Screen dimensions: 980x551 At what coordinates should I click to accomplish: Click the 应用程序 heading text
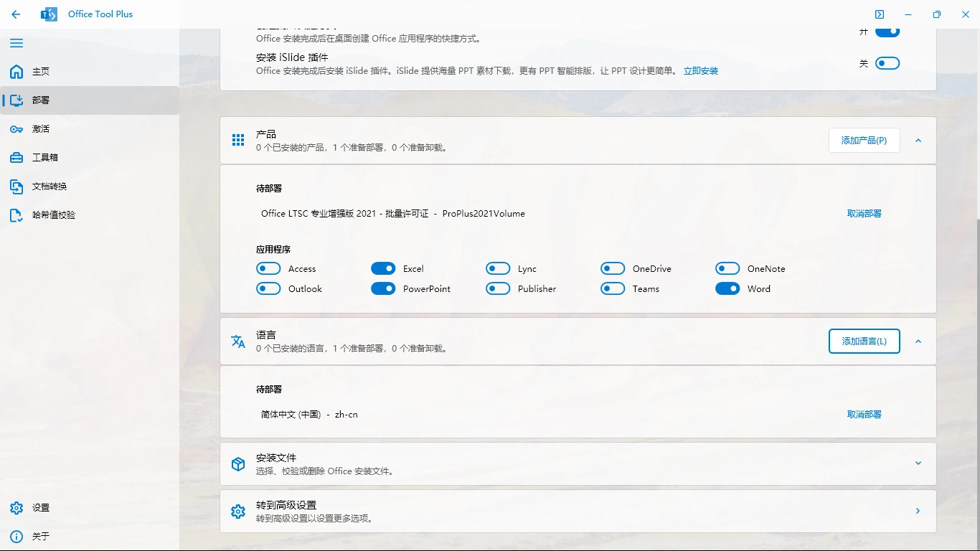(273, 250)
